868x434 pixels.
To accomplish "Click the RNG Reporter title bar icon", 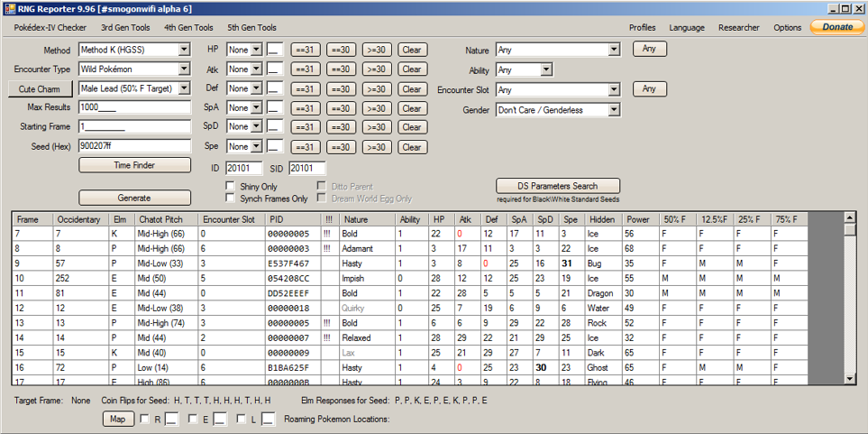I will coord(9,8).
